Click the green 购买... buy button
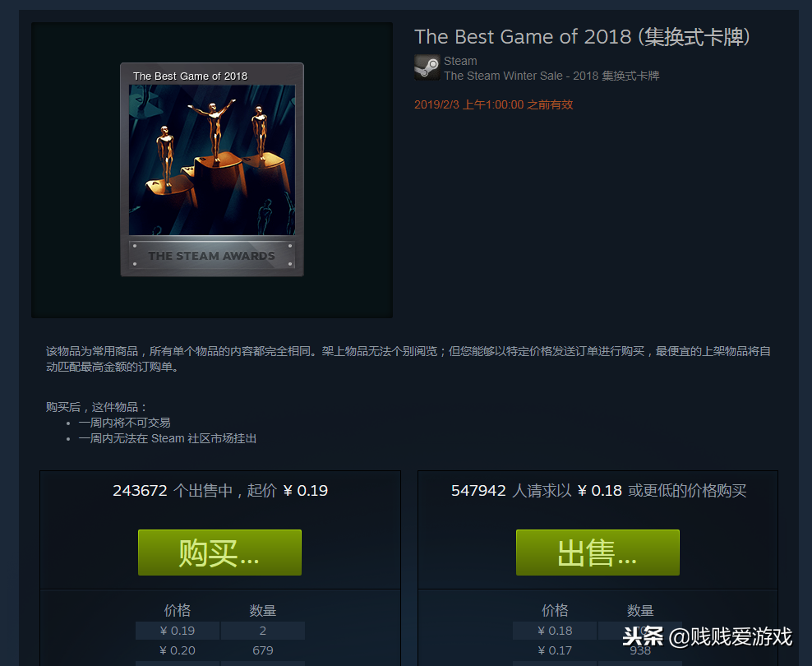812x666 pixels. point(219,552)
